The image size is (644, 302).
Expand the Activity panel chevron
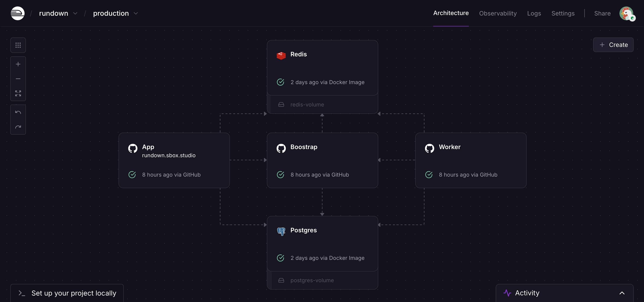click(x=622, y=293)
